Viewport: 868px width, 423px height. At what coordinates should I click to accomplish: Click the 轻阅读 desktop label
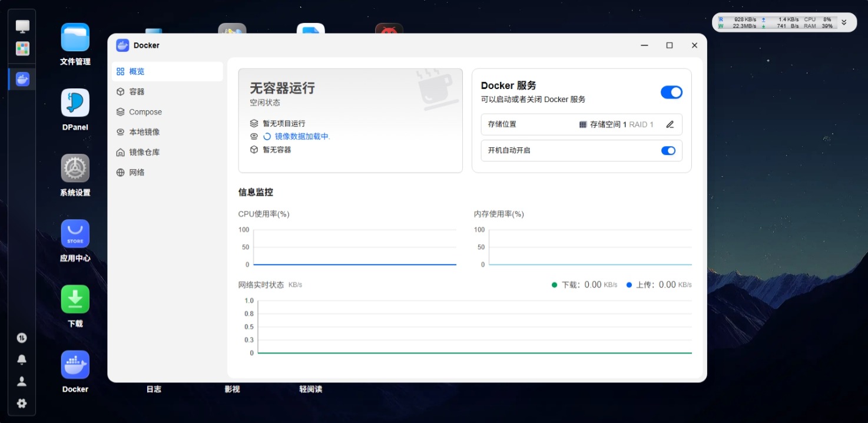point(310,389)
